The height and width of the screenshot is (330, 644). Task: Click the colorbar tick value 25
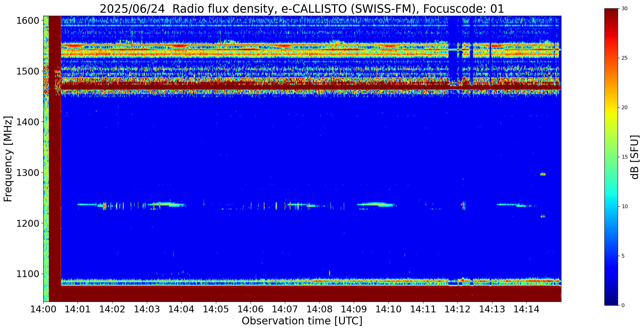tap(625, 58)
